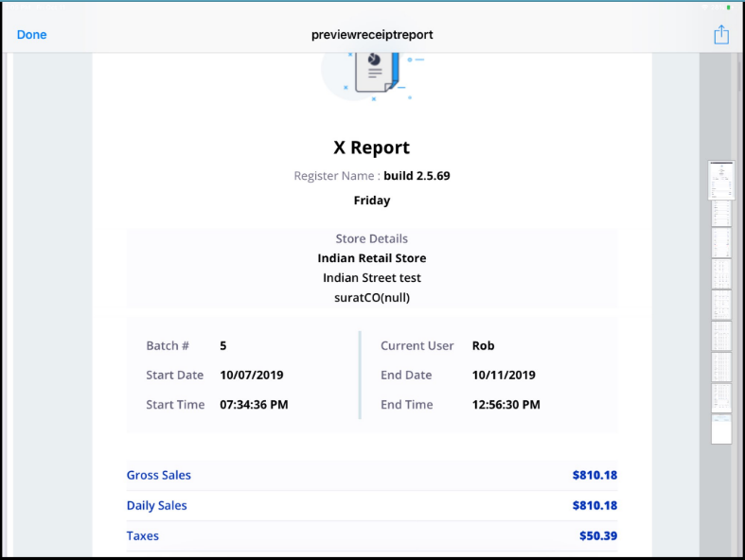
Task: Tap the Done button
Action: pyautogui.click(x=31, y=35)
